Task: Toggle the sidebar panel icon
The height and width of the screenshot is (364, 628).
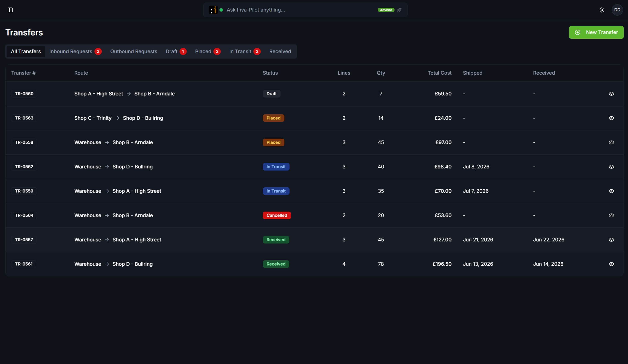Action: click(x=10, y=10)
